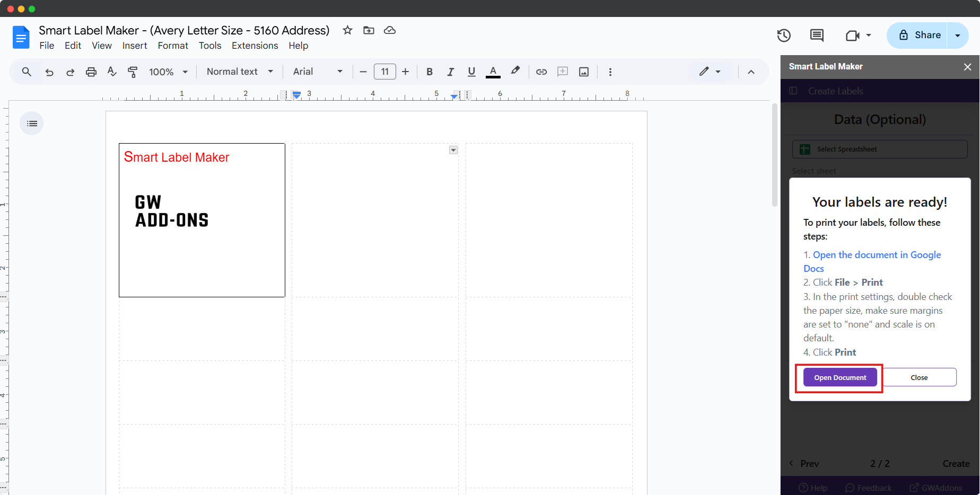Image resolution: width=980 pixels, height=495 pixels.
Task: Click the search magnifier in the toolbar
Action: point(27,72)
